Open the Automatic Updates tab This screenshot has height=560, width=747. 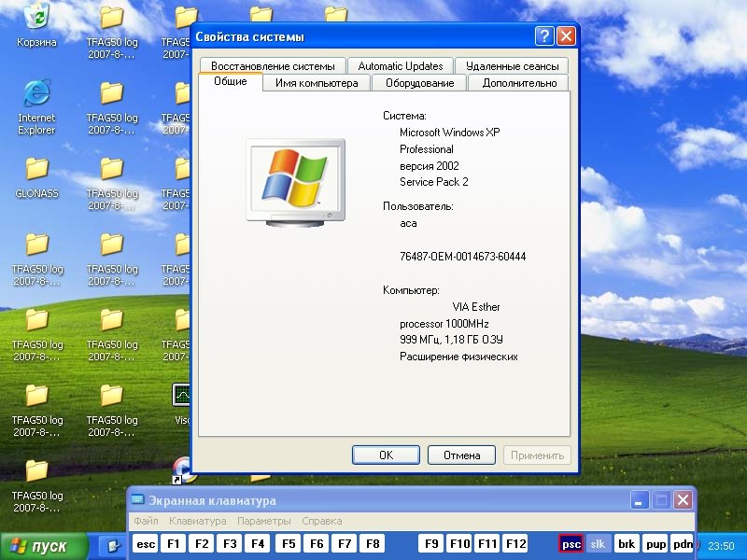tap(401, 65)
